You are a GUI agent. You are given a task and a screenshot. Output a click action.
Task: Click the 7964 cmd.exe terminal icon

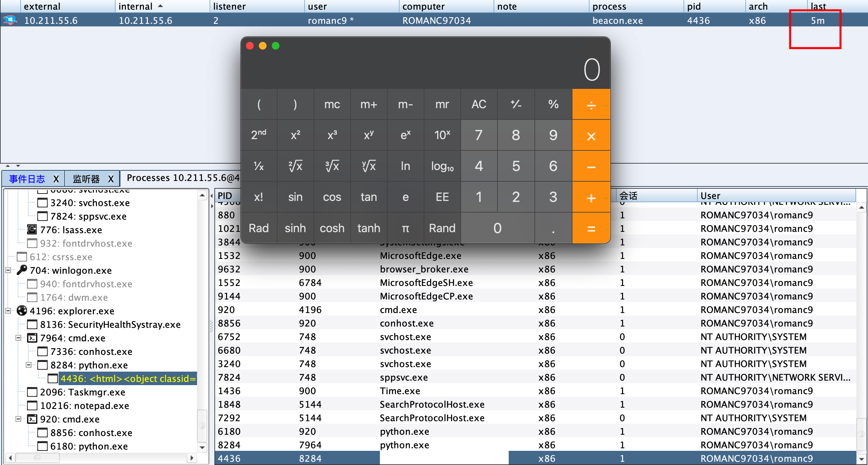pyautogui.click(x=32, y=337)
